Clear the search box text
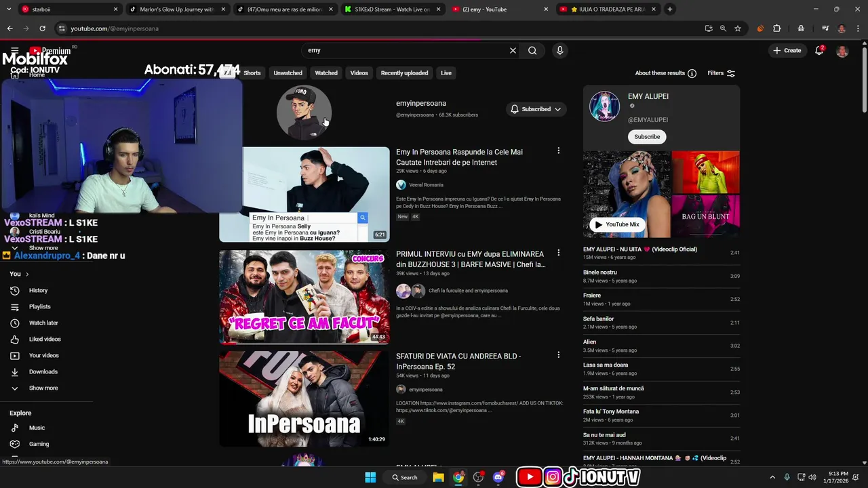 [513, 50]
